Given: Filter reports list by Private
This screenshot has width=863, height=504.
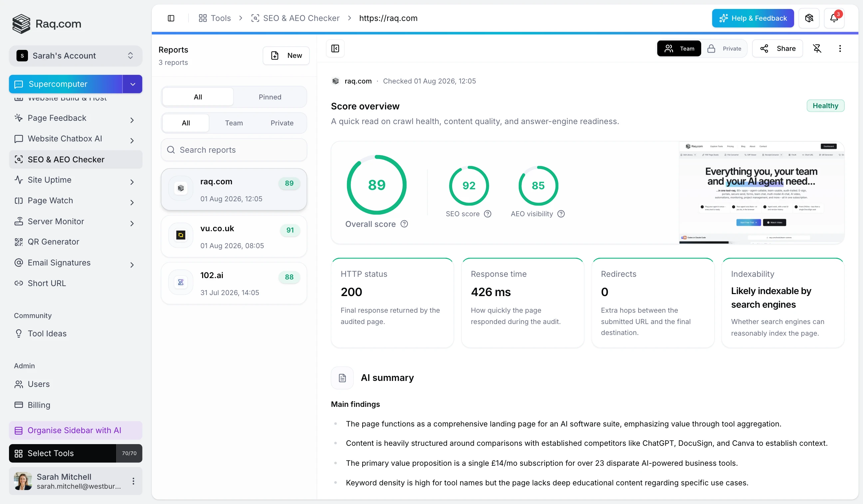Looking at the screenshot, I should click(x=282, y=123).
